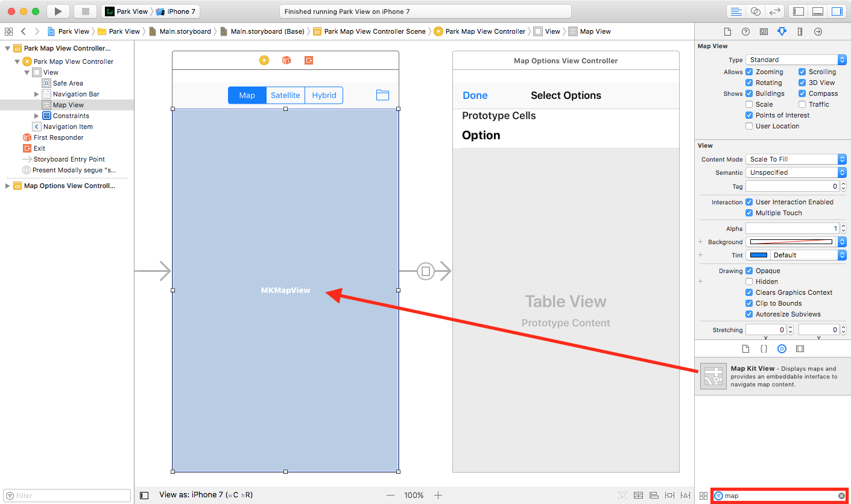Screen dimensions: 851x504
Task: Click the Stop button in toolbar
Action: click(85, 11)
